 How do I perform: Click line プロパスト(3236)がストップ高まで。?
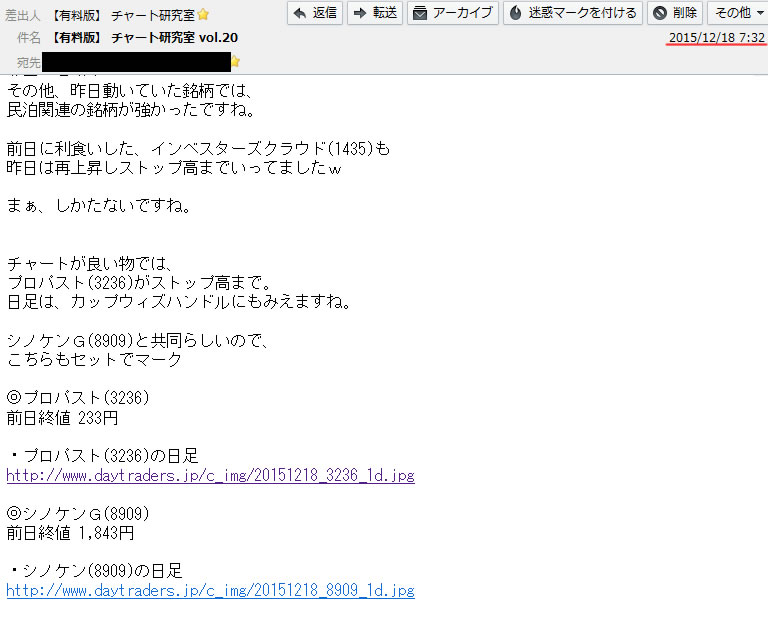(139, 282)
